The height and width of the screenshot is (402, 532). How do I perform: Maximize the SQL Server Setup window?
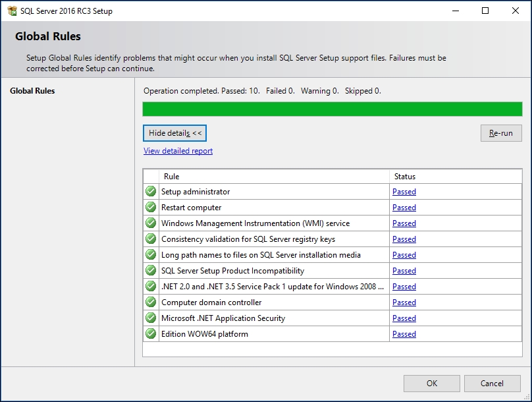[x=485, y=11]
